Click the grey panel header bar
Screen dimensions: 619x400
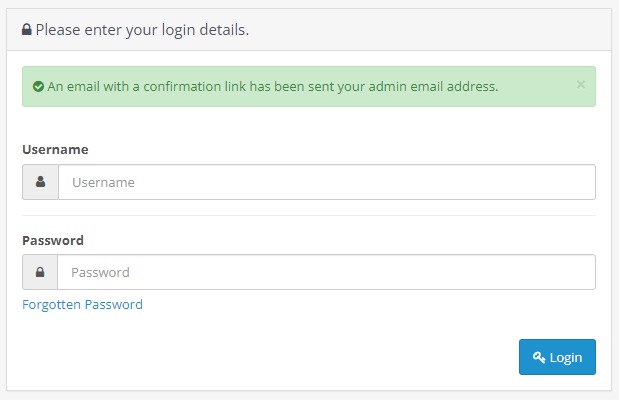pyautogui.click(x=309, y=30)
